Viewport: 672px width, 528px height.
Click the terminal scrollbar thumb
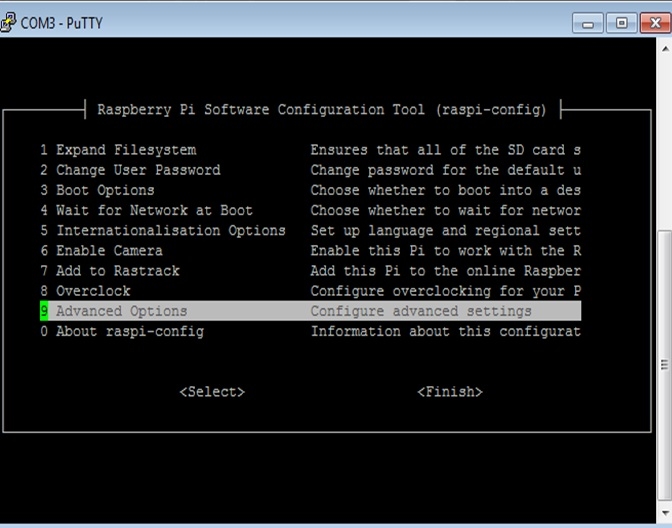coord(665,365)
